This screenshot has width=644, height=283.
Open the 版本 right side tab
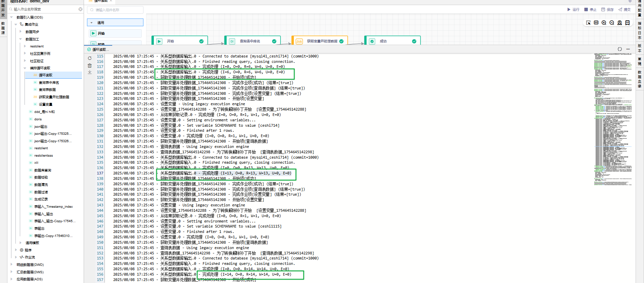pos(640,48)
